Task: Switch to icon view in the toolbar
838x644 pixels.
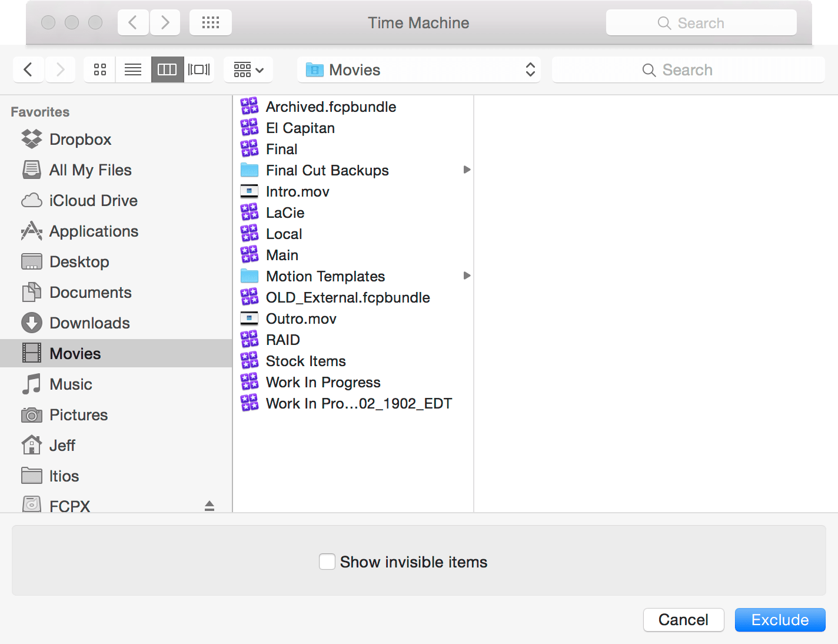Action: (99, 69)
